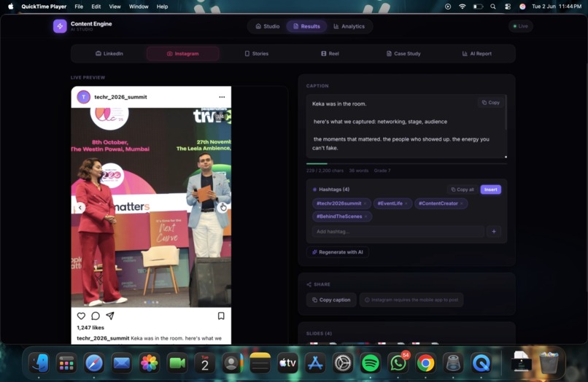Open the Trash in the dock
Screen dimensions: 588x382
tap(549, 362)
